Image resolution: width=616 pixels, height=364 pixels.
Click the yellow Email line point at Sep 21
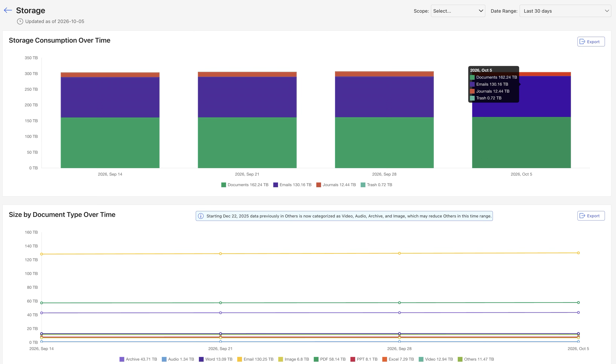[220, 254]
